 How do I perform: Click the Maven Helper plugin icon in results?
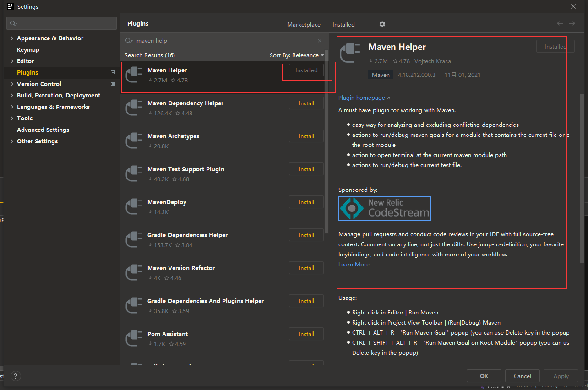[x=134, y=75]
